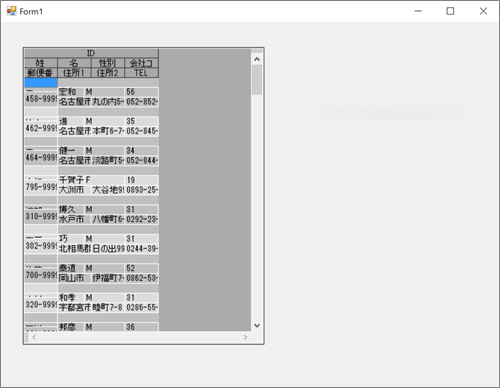Select postal code cell 462-999

pos(41,128)
